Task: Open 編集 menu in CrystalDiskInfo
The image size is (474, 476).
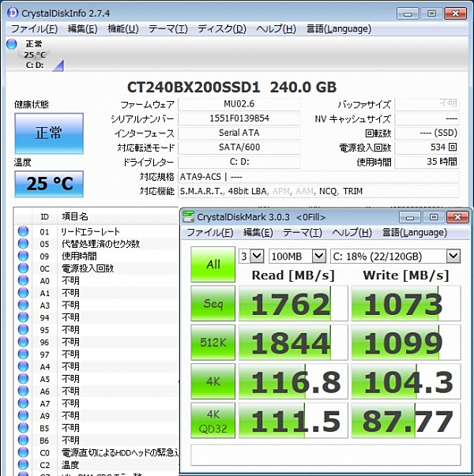Action: [82, 29]
